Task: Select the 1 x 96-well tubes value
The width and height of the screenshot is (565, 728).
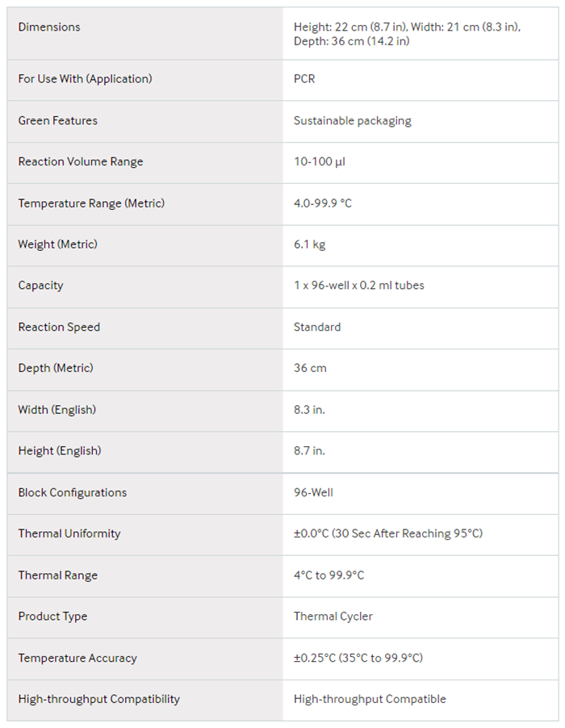Action: click(x=358, y=286)
